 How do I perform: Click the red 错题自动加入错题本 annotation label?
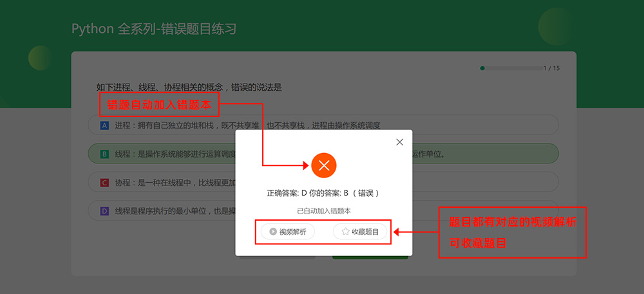tap(159, 104)
